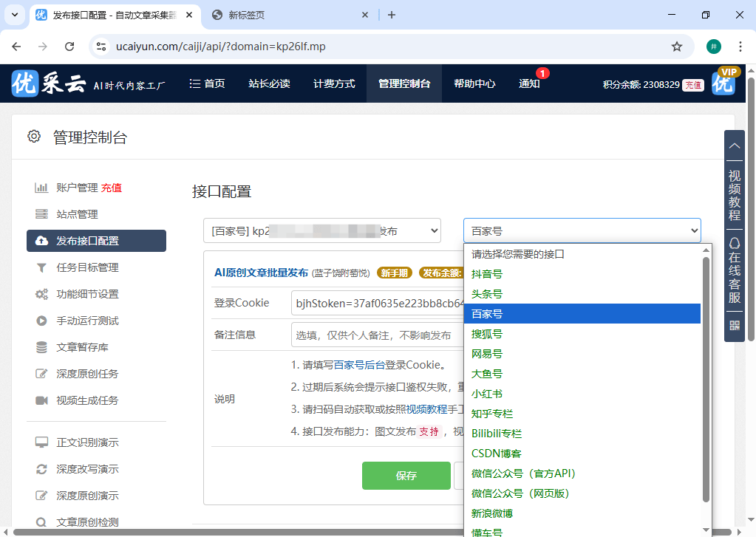
Task: Click the 优采云 logo
Action: pyautogui.click(x=24, y=83)
